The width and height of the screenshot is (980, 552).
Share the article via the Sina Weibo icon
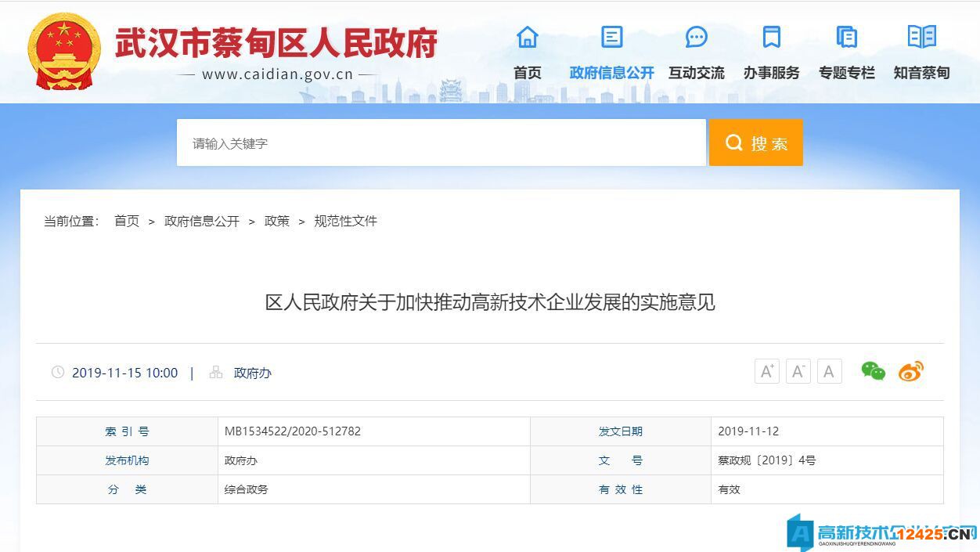[910, 371]
